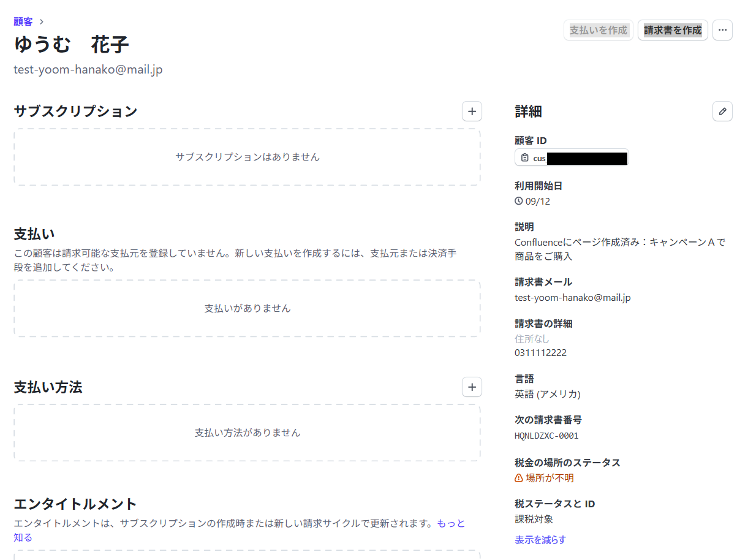This screenshot has width=748, height=560.
Task: Open the もっと知る link under エンタイトルメント
Action: click(x=451, y=523)
